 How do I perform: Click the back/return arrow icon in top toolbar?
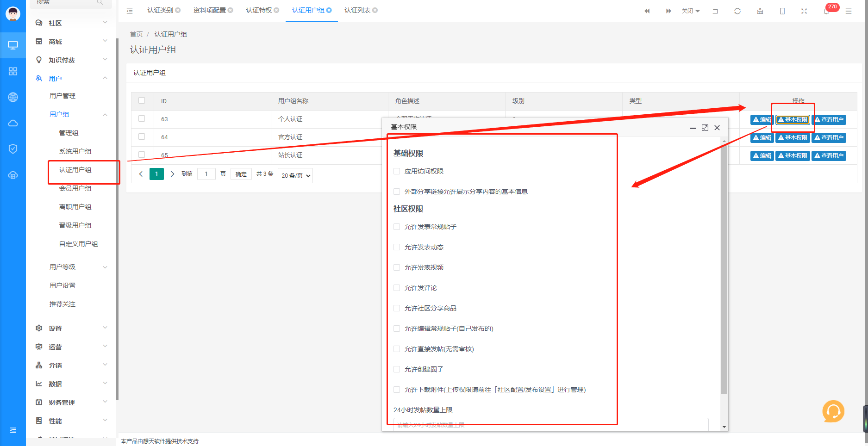point(715,11)
